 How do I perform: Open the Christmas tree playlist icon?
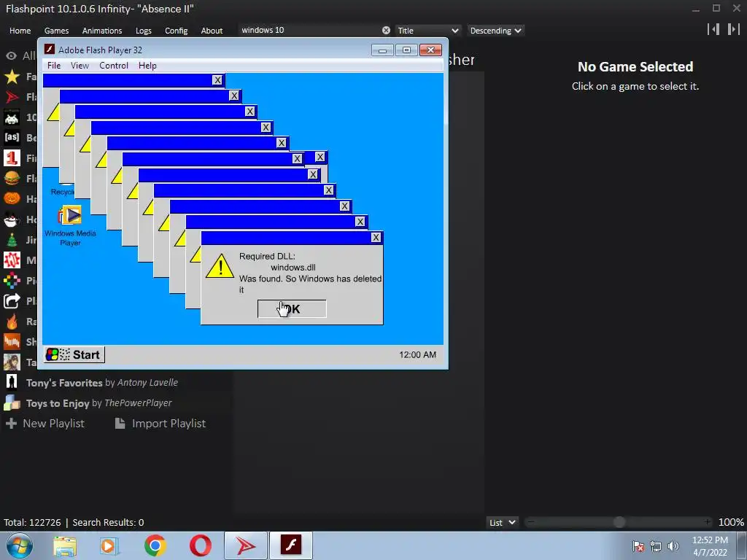(12, 240)
